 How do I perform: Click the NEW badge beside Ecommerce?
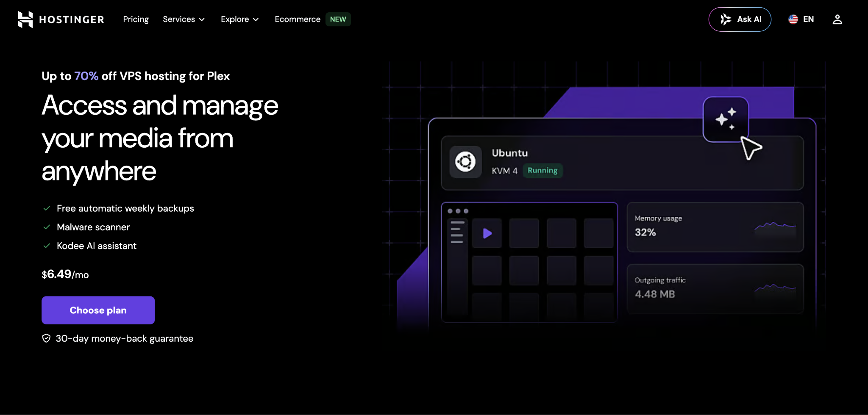point(338,19)
